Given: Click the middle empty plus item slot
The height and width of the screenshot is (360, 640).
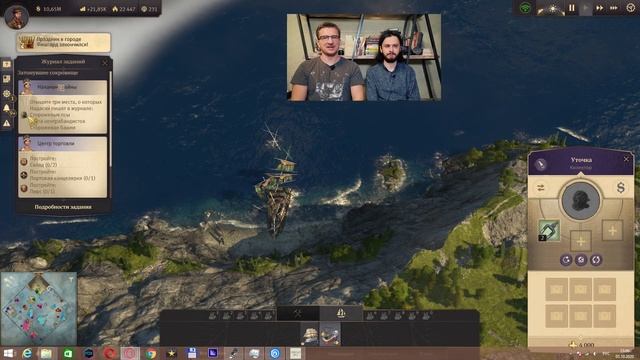Looking at the screenshot, I should point(581,241).
